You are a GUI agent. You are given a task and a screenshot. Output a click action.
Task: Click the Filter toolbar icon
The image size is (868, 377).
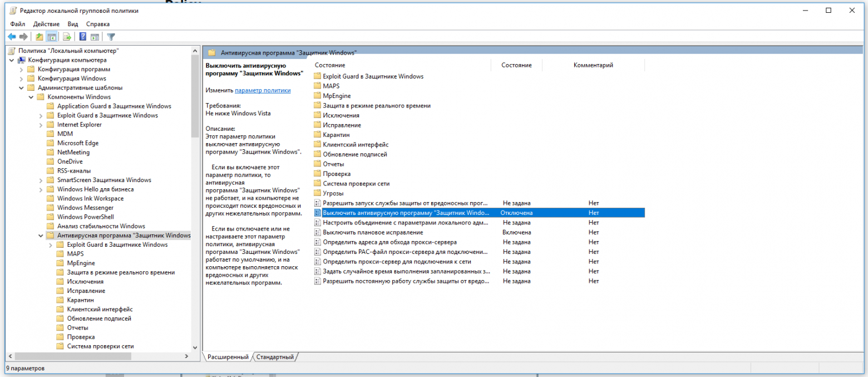(x=110, y=37)
